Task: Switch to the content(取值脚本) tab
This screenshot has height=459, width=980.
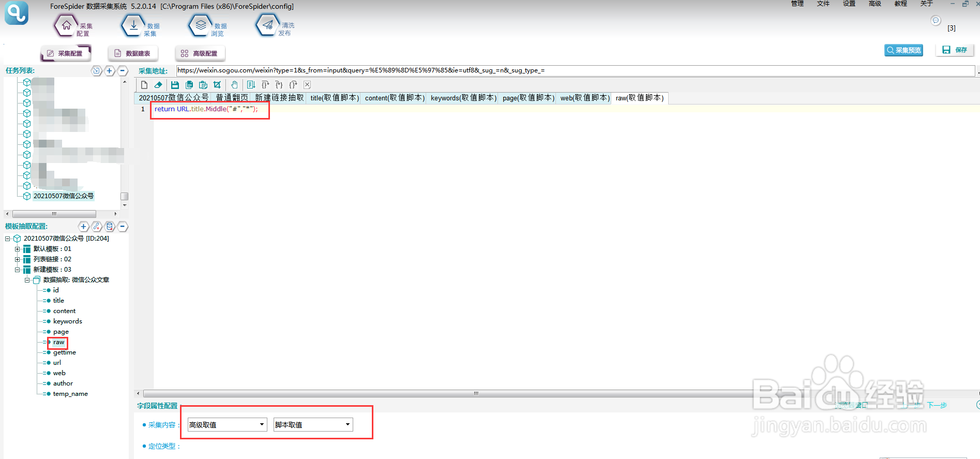Action: (x=395, y=98)
